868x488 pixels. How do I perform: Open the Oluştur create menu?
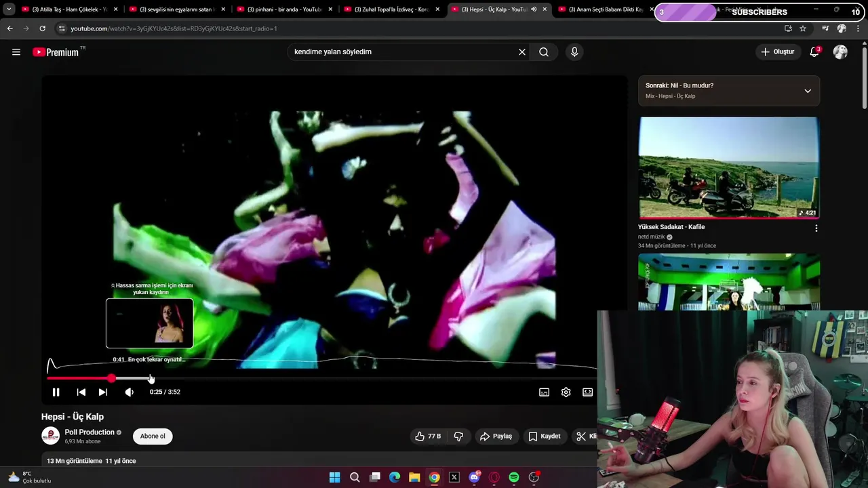(778, 52)
